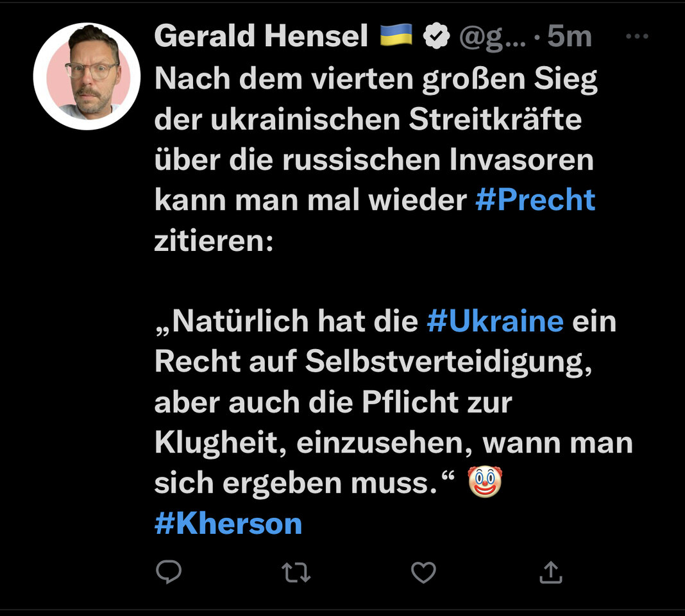The height and width of the screenshot is (616, 685).
Task: Open the reply composer via speech bubble icon
Action: pyautogui.click(x=169, y=572)
